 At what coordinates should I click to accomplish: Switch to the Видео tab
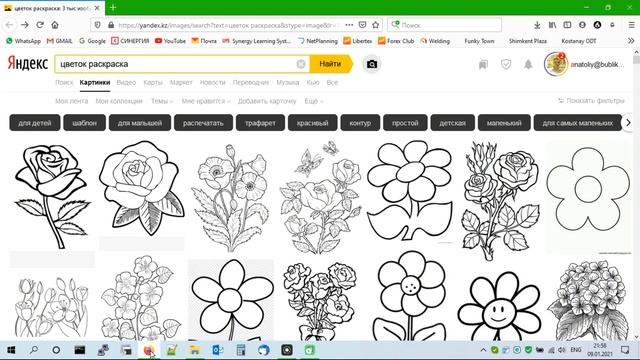126,82
